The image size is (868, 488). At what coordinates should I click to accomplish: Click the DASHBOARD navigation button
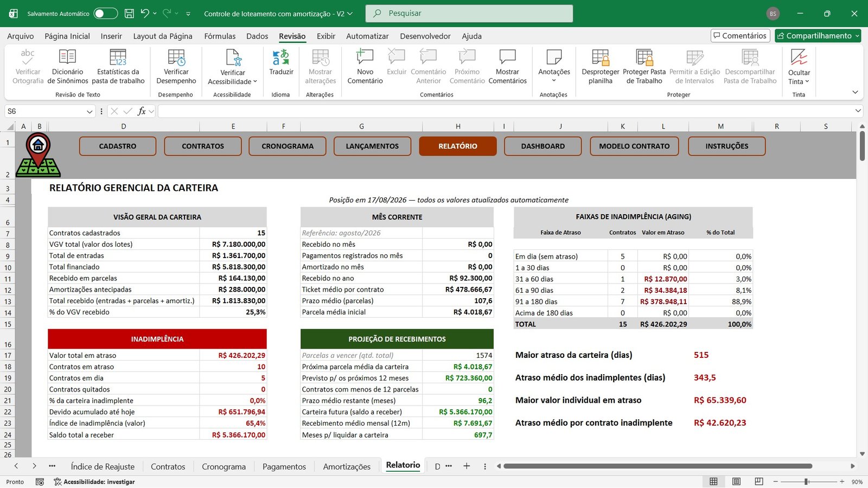[542, 146]
